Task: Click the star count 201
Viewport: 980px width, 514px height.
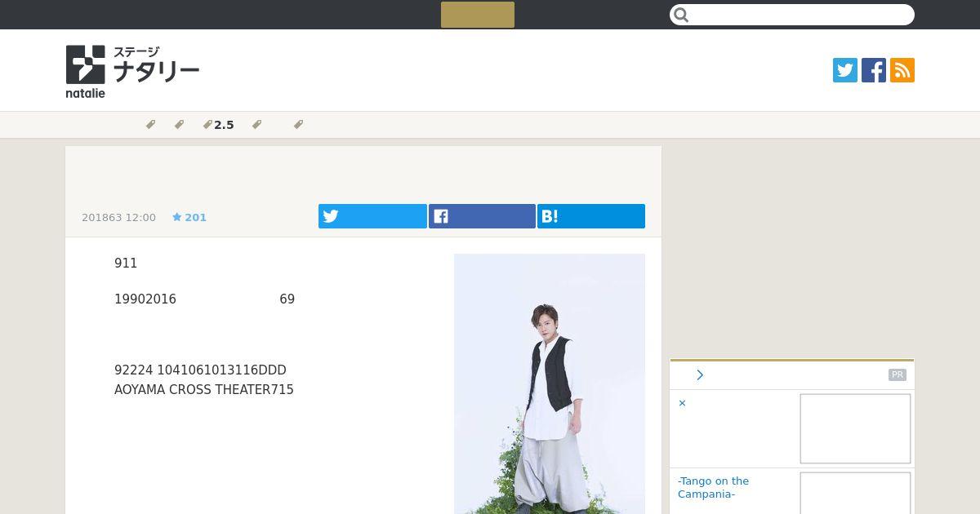Action: pyautogui.click(x=189, y=217)
